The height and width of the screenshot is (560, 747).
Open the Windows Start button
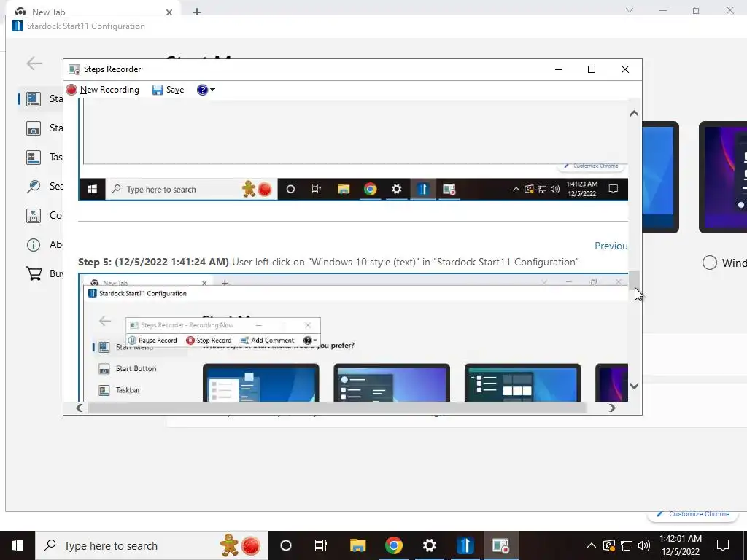tap(18, 545)
